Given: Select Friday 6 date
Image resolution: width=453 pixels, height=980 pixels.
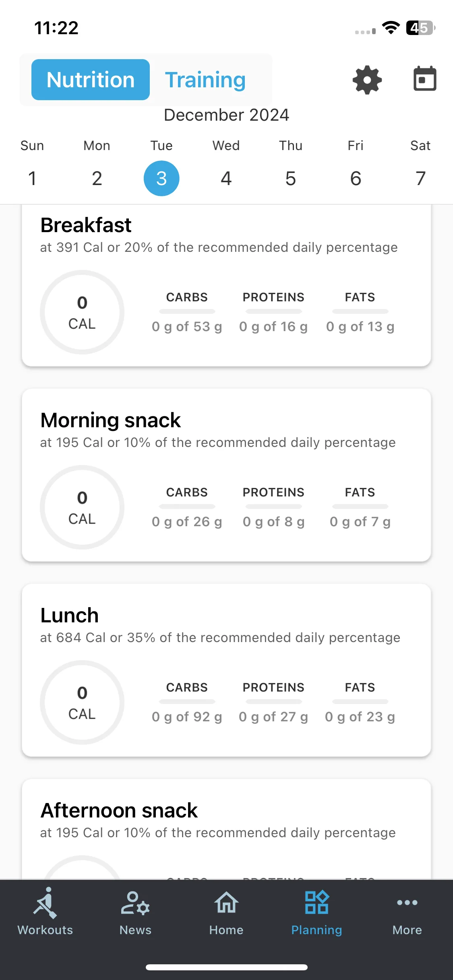Looking at the screenshot, I should coord(356,178).
